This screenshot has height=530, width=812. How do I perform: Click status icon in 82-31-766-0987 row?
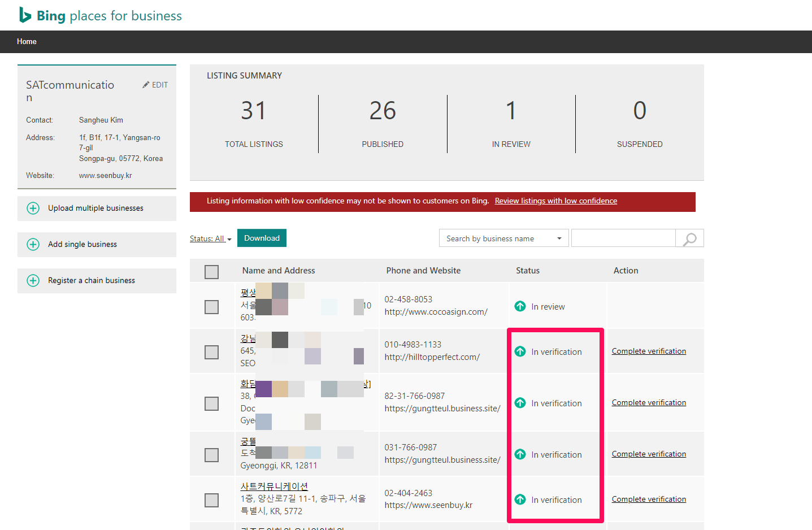click(x=520, y=403)
